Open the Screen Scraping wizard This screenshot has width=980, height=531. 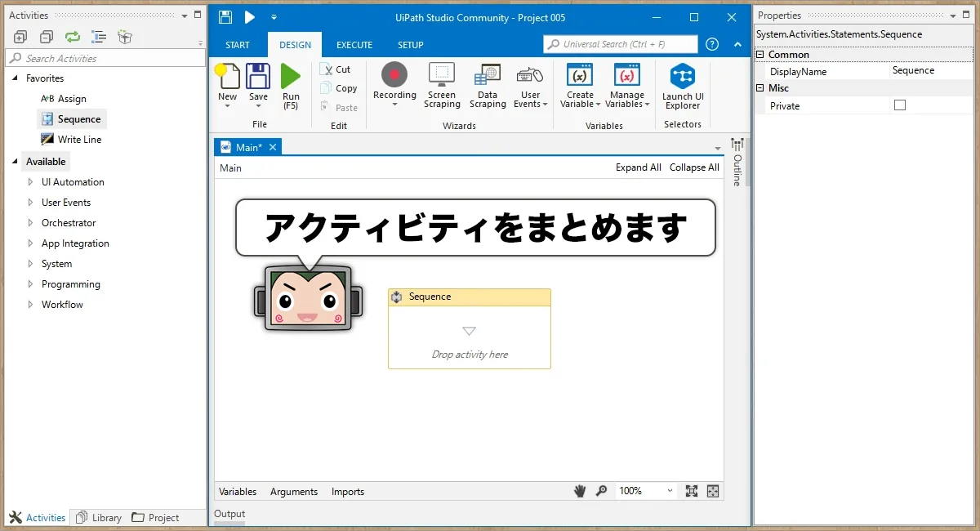442,85
